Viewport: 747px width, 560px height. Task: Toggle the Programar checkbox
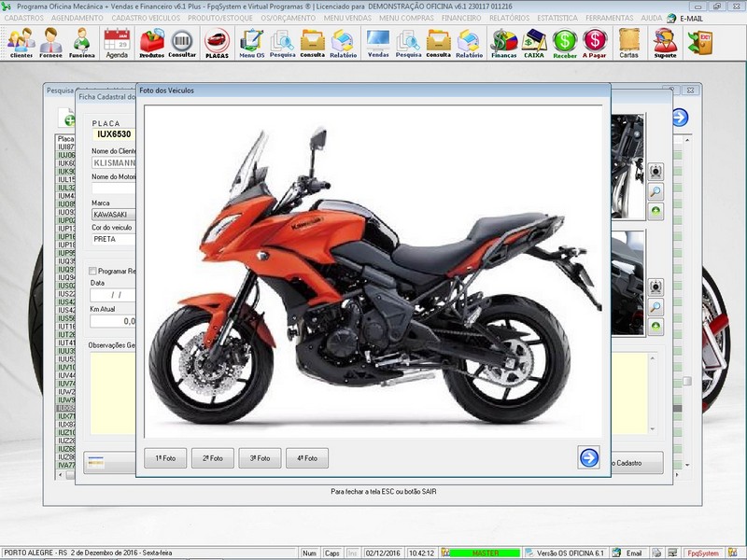(x=92, y=271)
